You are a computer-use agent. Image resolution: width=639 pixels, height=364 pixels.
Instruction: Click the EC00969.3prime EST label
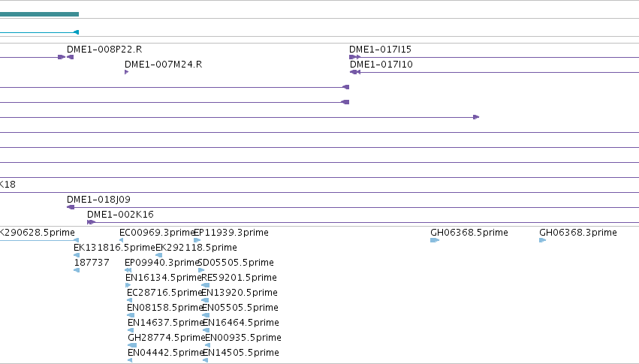[157, 233]
